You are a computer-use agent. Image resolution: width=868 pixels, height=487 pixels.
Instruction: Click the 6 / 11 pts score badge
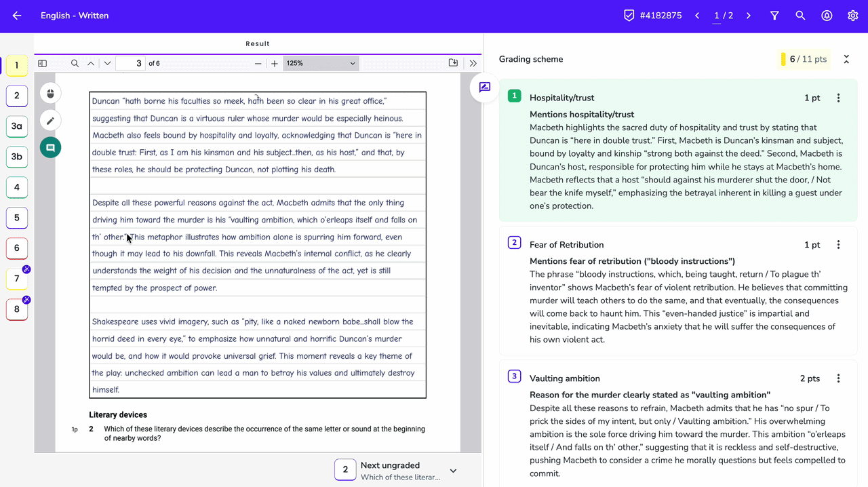(804, 60)
